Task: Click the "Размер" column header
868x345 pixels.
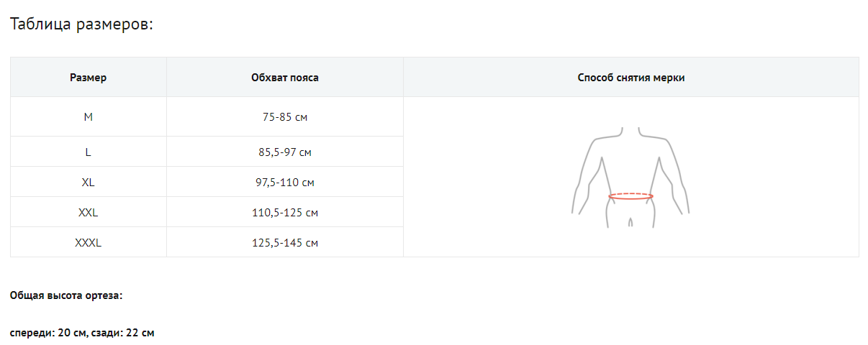Action: click(89, 78)
